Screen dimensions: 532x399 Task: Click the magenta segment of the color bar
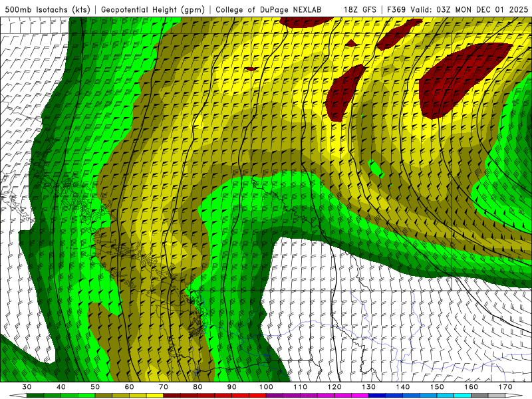tap(360, 396)
